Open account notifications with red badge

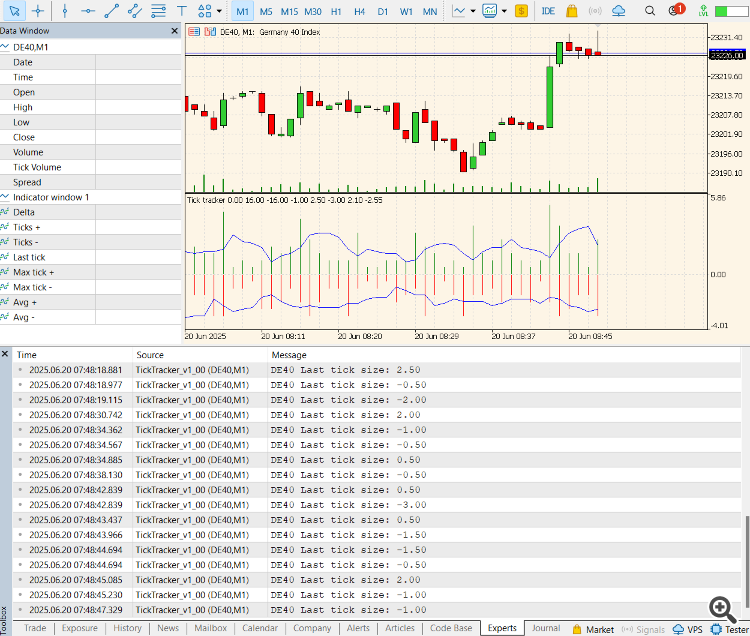tap(676, 10)
